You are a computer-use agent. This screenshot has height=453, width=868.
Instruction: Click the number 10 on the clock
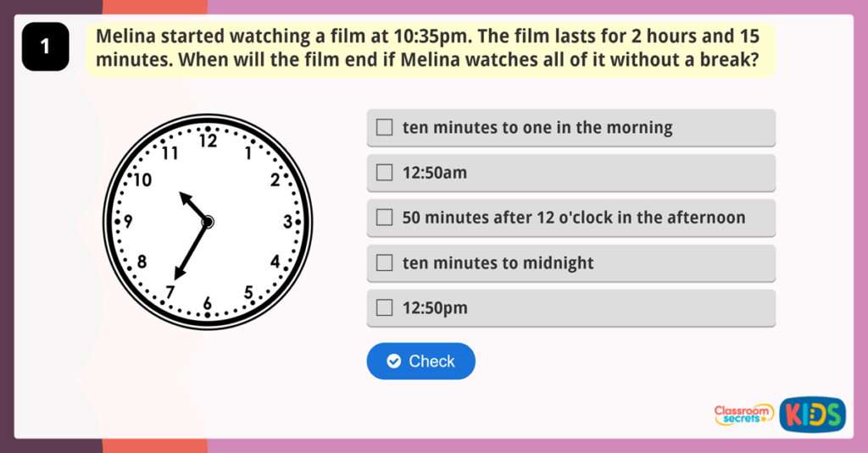click(142, 180)
